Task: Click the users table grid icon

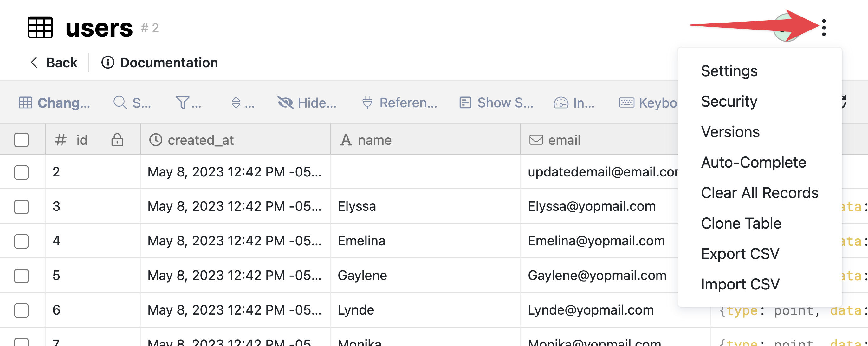Action: coord(40,27)
